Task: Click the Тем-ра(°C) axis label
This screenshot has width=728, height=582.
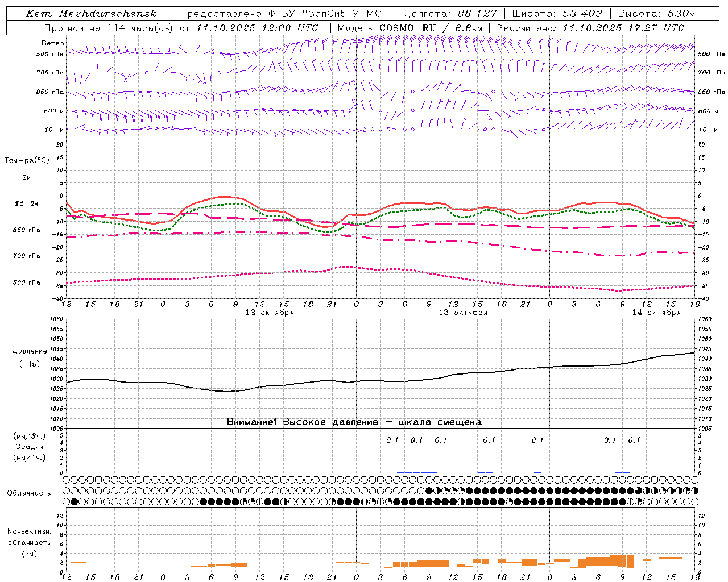Action: point(27,161)
